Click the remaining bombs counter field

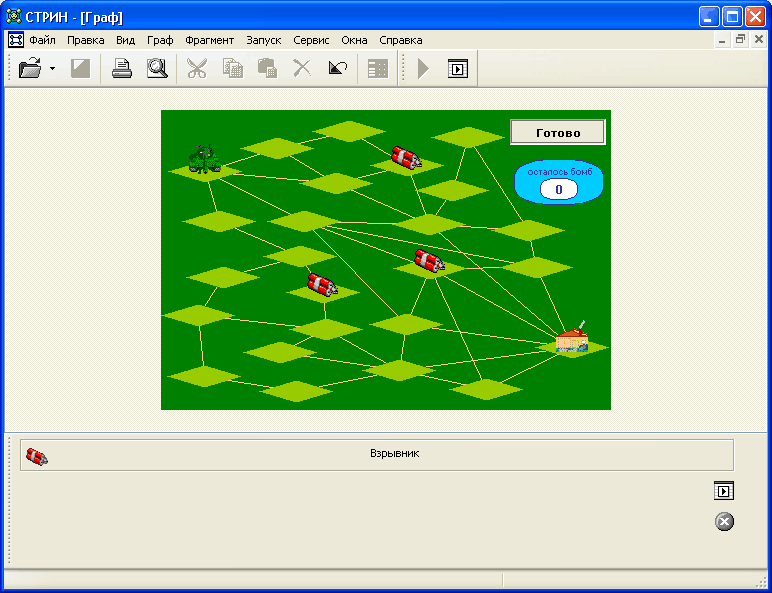click(559, 190)
